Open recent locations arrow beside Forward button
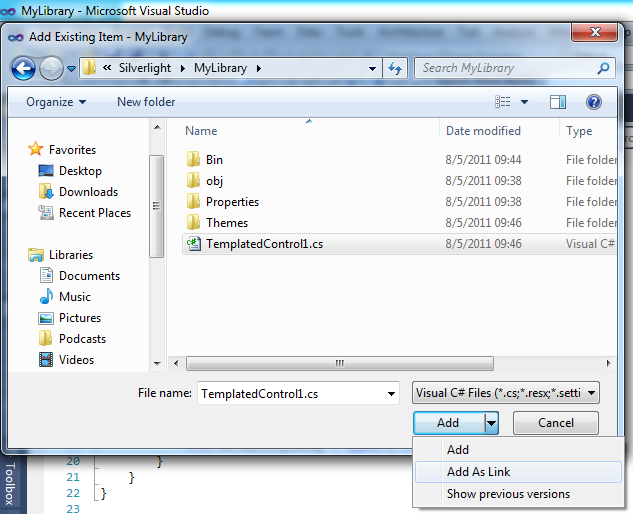The image size is (633, 514). (x=71, y=69)
